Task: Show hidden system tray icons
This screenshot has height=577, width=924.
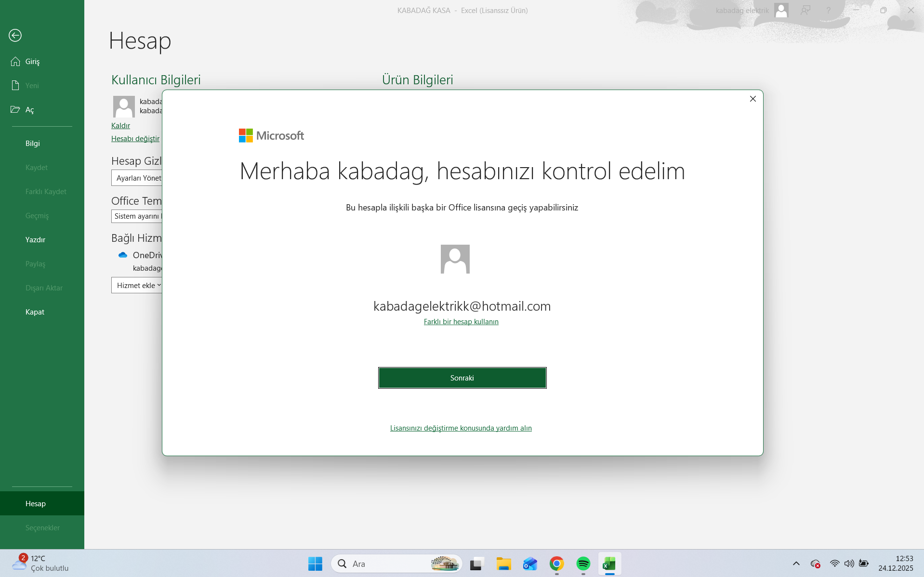Action: [796, 564]
